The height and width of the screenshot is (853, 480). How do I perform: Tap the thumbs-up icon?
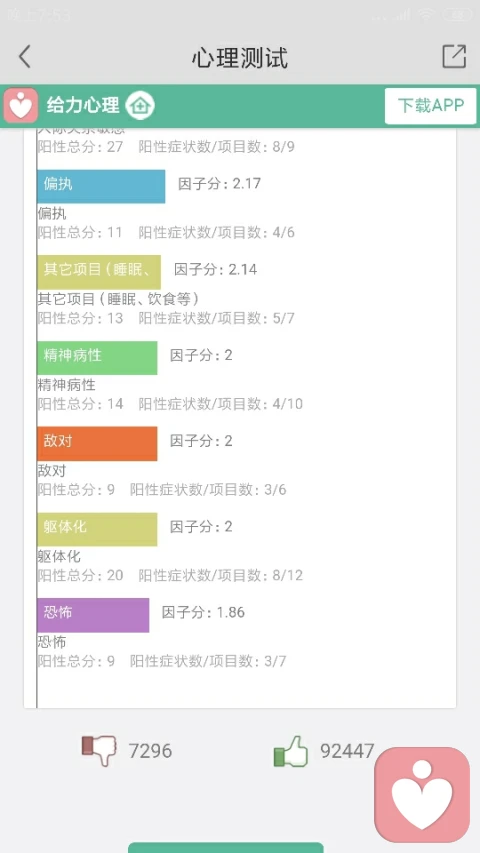291,751
